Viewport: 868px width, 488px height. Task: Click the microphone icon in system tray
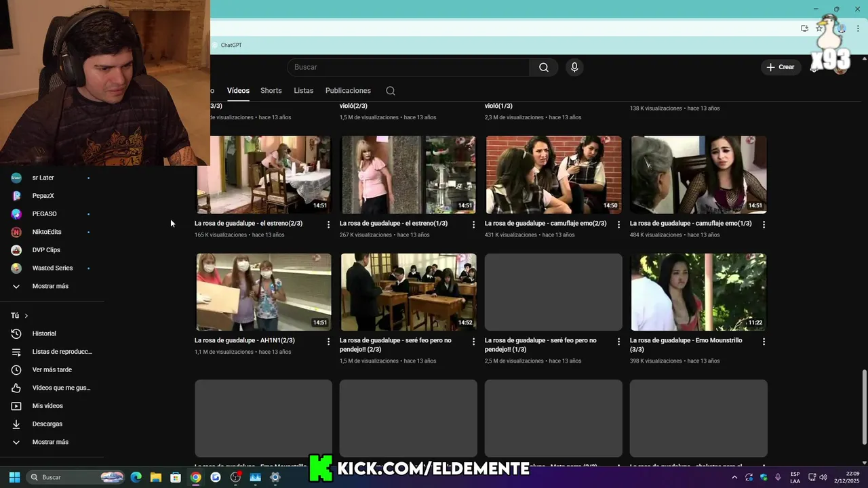778,477
